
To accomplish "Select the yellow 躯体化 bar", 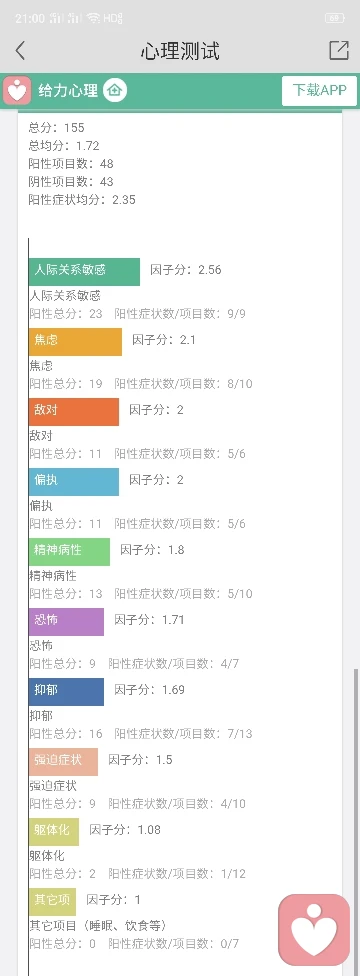I will [x=54, y=832].
